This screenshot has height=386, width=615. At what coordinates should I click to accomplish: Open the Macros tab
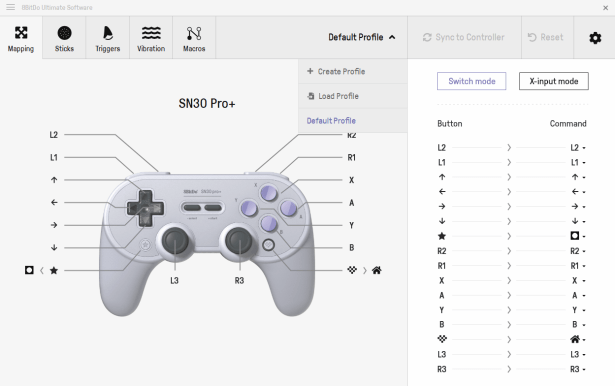pos(194,38)
